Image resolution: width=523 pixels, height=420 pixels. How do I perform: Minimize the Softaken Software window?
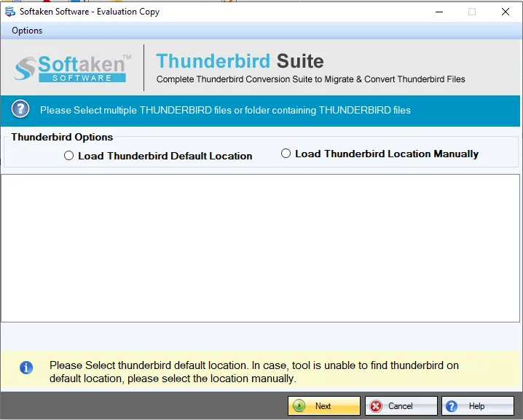439,12
